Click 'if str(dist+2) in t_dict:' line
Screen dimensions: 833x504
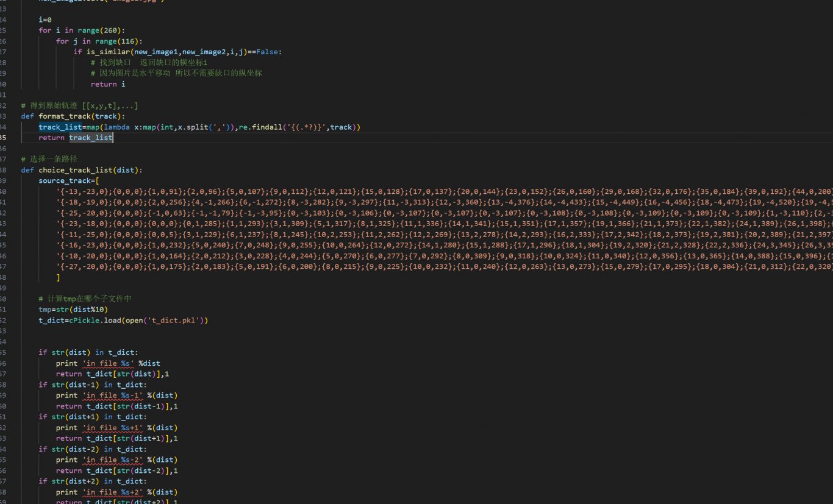(x=93, y=481)
